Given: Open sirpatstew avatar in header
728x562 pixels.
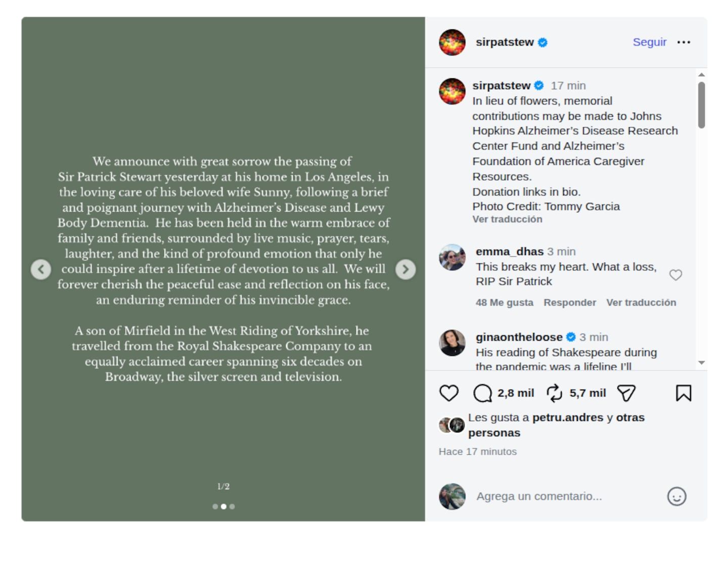Looking at the screenshot, I should [452, 42].
